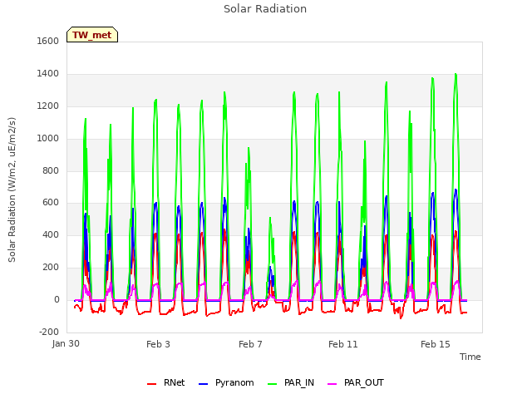
Task: Click the y-axis title Solar Radiation (W/m2, uE/m2/s)
Action: click(12, 190)
